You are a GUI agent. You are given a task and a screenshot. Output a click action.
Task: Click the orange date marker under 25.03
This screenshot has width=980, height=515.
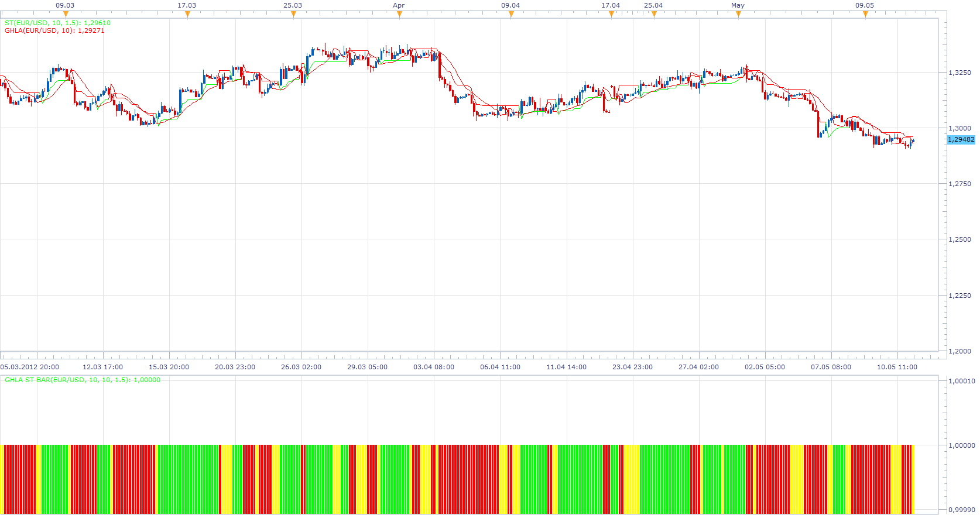click(x=293, y=15)
